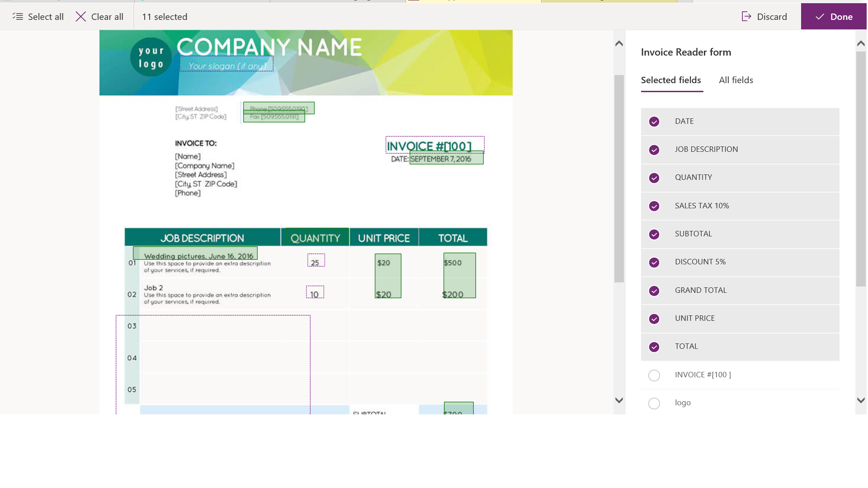Enable the logo field checkbox
This screenshot has width=868, height=488.
point(654,404)
